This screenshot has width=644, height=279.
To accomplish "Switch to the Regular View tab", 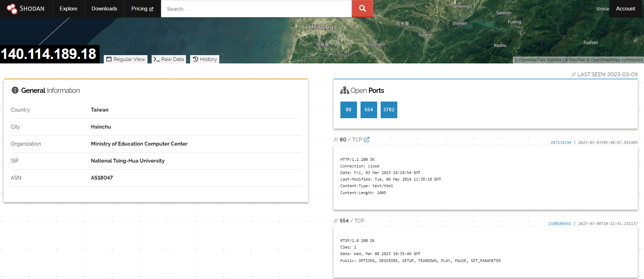I will click(126, 59).
